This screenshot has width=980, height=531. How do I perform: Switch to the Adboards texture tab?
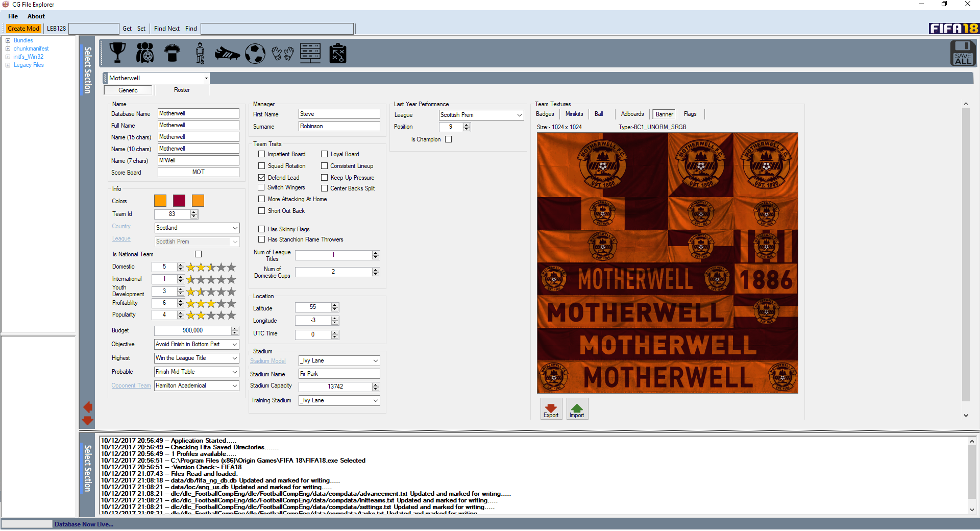pos(632,114)
